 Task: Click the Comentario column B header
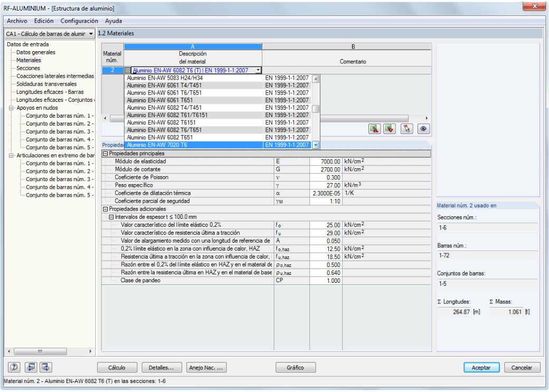point(347,47)
